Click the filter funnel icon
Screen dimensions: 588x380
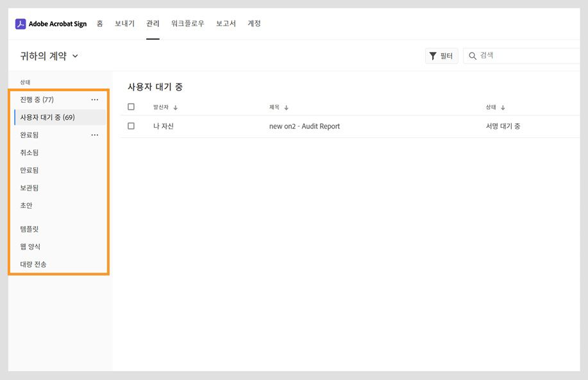pos(434,55)
